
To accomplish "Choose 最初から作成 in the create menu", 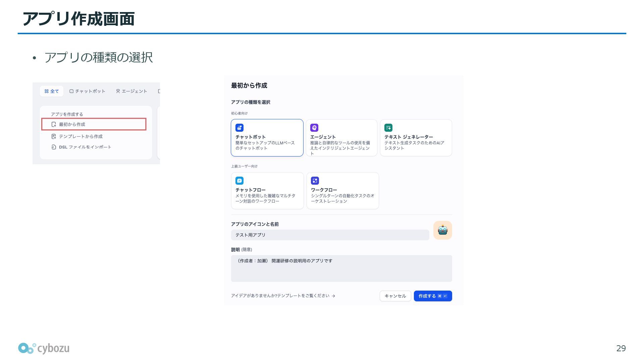I will click(94, 124).
